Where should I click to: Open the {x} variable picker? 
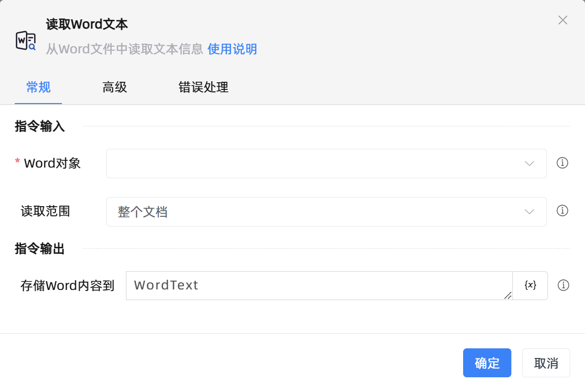point(530,285)
